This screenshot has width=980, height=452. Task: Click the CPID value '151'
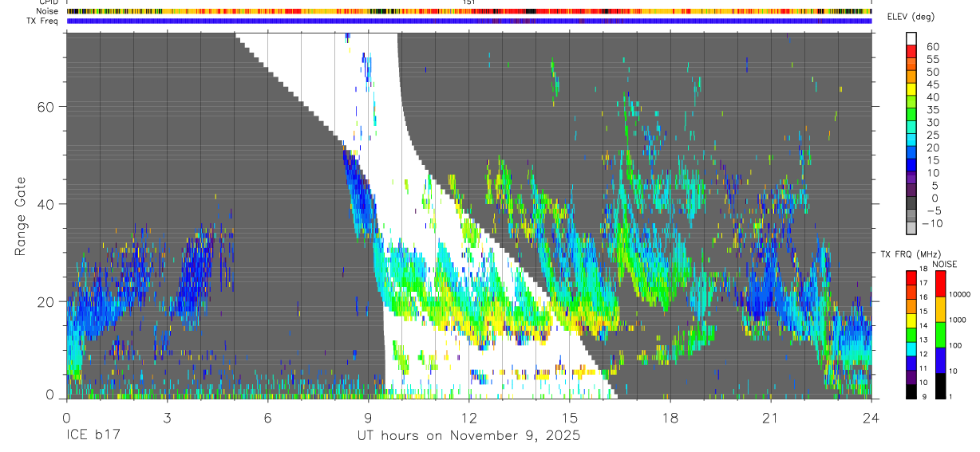pyautogui.click(x=469, y=2)
